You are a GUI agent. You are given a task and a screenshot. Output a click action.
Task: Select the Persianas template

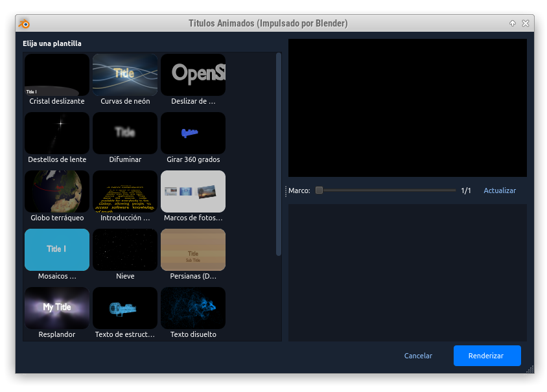click(x=193, y=250)
